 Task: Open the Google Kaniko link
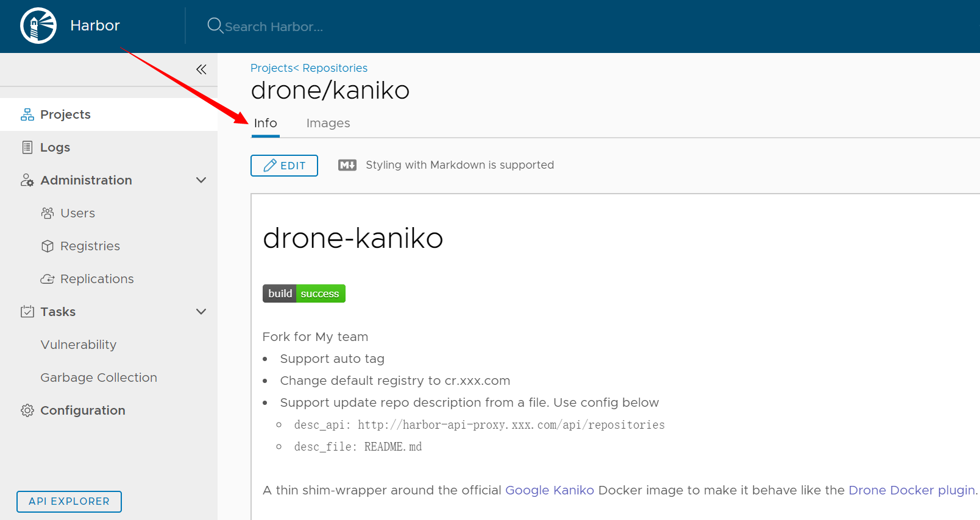tap(549, 490)
